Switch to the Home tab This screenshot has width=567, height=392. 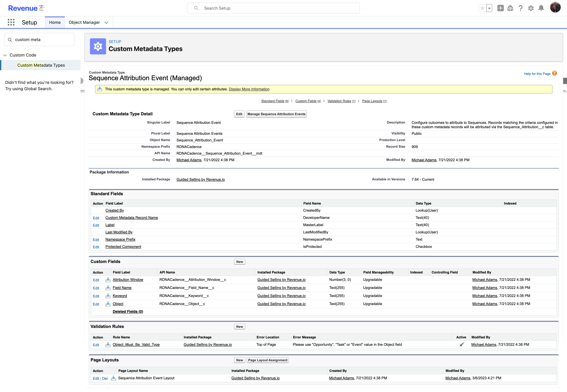tap(55, 22)
